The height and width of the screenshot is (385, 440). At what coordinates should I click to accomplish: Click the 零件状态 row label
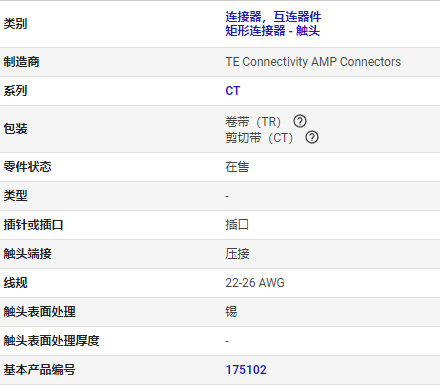tap(27, 167)
